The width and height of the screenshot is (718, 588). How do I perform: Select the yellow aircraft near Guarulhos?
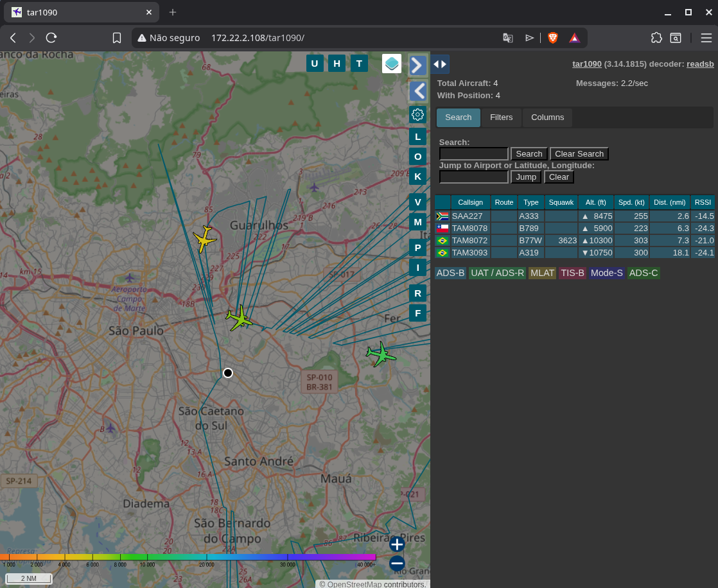click(x=204, y=239)
